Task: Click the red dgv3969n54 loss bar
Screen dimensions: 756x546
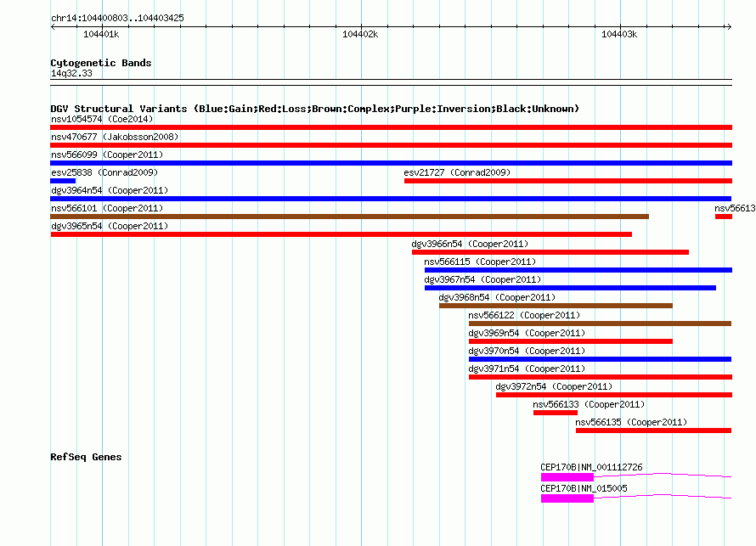Action: pyautogui.click(x=570, y=341)
